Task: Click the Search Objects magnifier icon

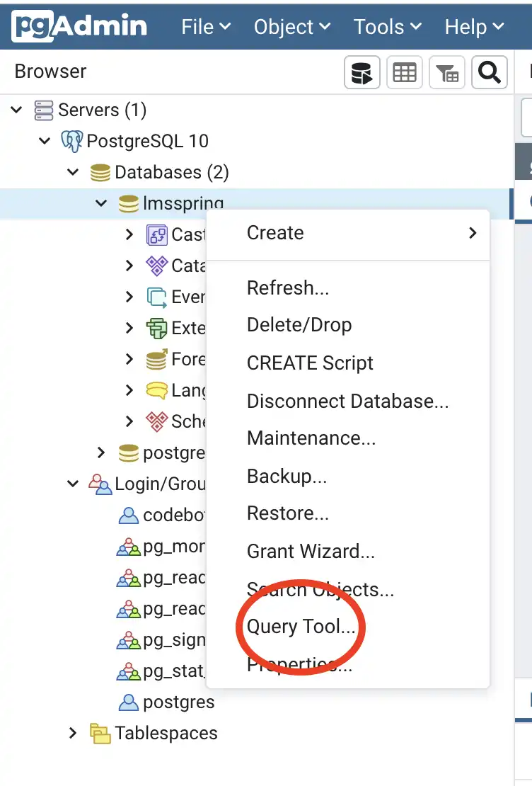Action: 490,72
